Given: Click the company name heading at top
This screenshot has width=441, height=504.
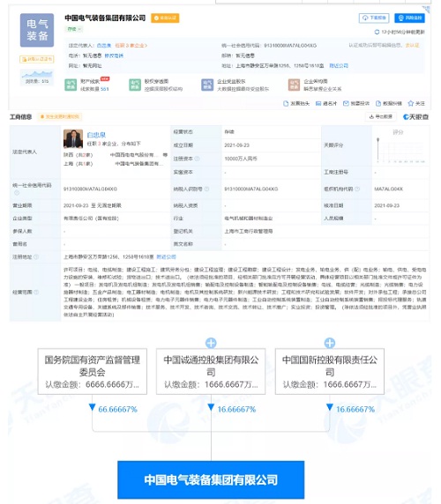Looking at the screenshot, I should pyautogui.click(x=105, y=18).
